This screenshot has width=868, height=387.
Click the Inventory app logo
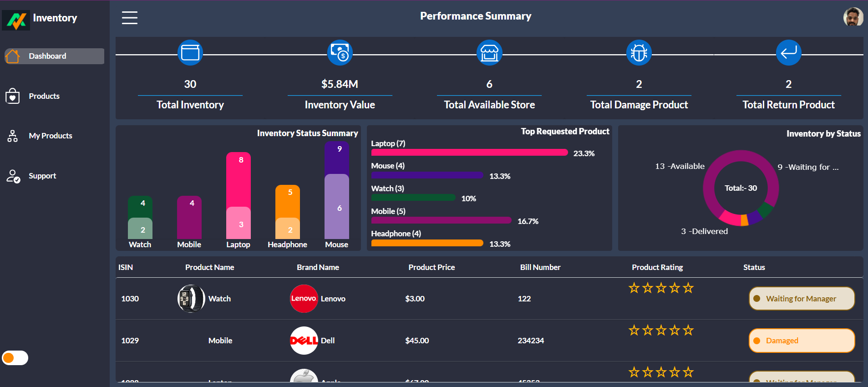[16, 20]
